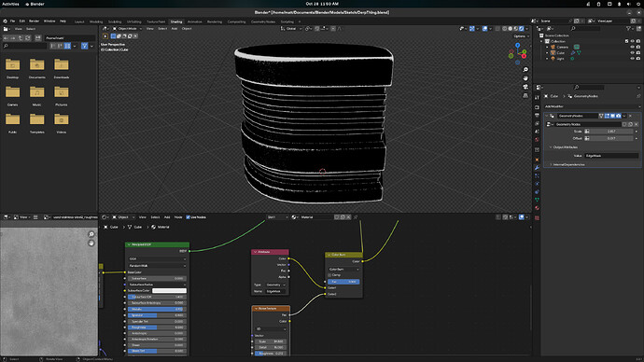
Task: Open the Object Mode dropdown in viewport
Action: click(x=127, y=29)
